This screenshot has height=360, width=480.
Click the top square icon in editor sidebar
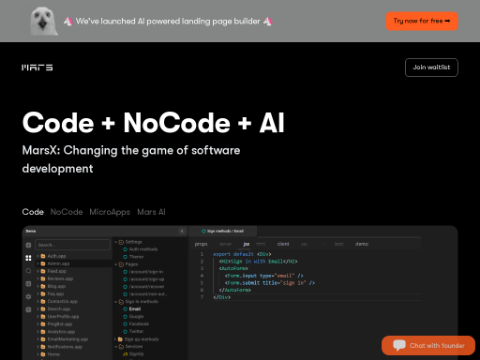click(28, 245)
